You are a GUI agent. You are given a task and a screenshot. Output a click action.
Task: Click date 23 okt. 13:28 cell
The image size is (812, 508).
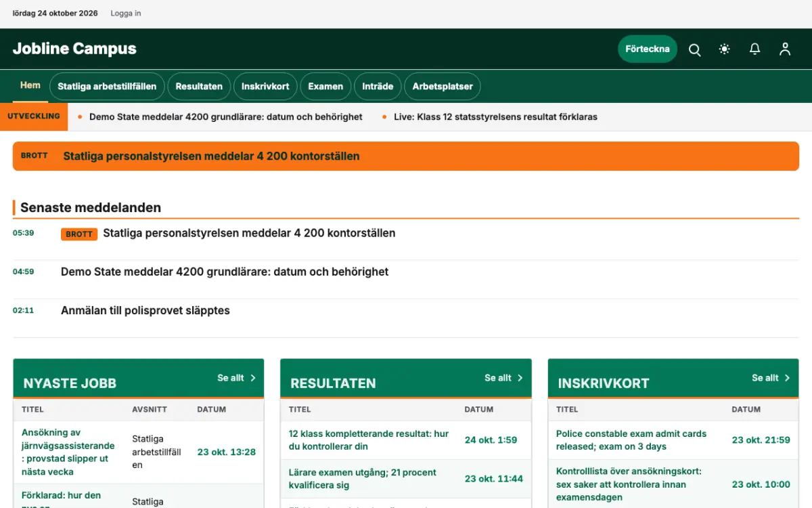227,452
